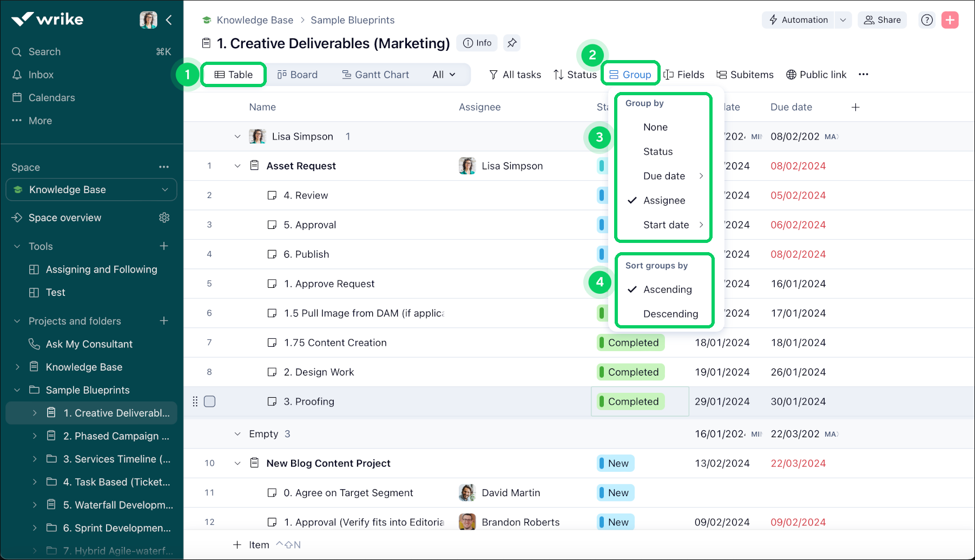The height and width of the screenshot is (560, 975).
Task: Expand the Phased Campaign blueprint
Action: (35, 436)
